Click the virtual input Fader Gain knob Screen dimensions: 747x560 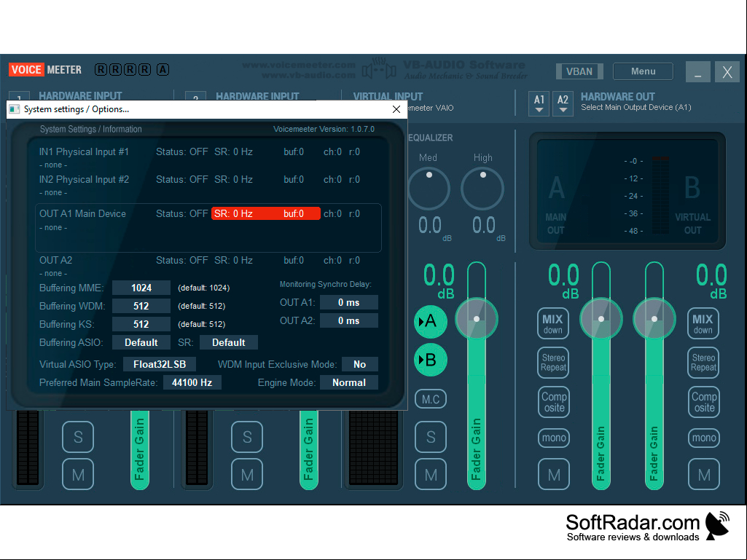click(477, 319)
